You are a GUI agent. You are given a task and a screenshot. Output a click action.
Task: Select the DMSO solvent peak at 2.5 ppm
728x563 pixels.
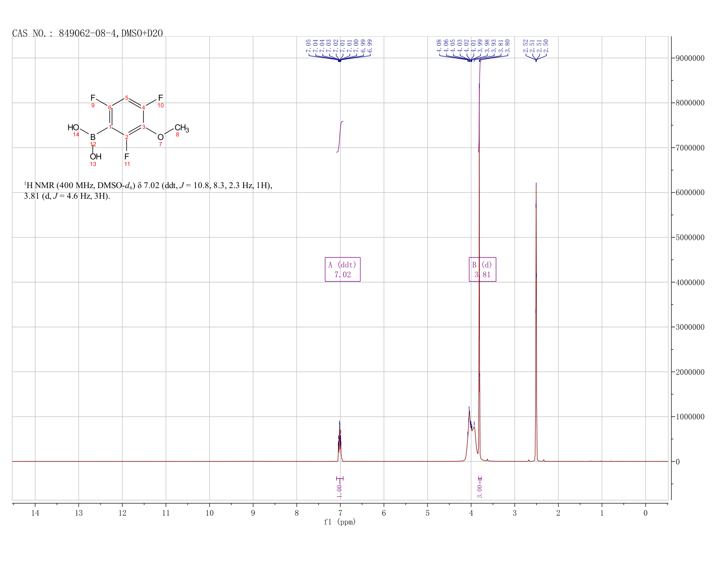(536, 322)
